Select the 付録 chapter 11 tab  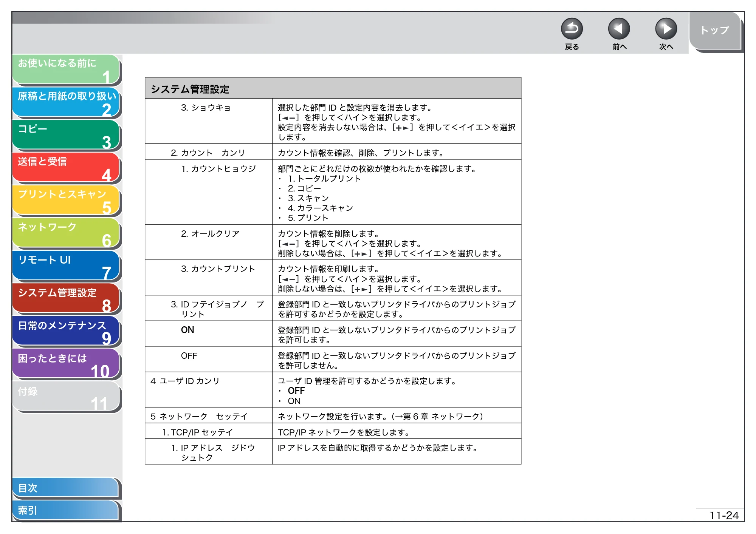pos(66,397)
